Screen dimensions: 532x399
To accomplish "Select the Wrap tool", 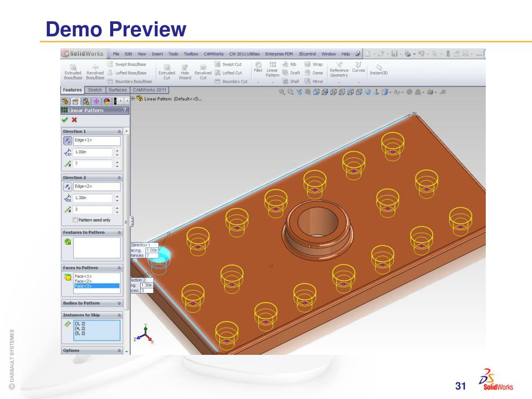I will click(313, 64).
